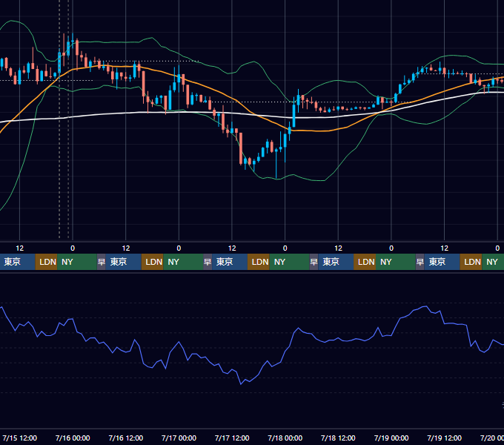The height and width of the screenshot is (445, 504).
Task: Select the NY session block above 7/17 00:00
Action: pos(183,262)
